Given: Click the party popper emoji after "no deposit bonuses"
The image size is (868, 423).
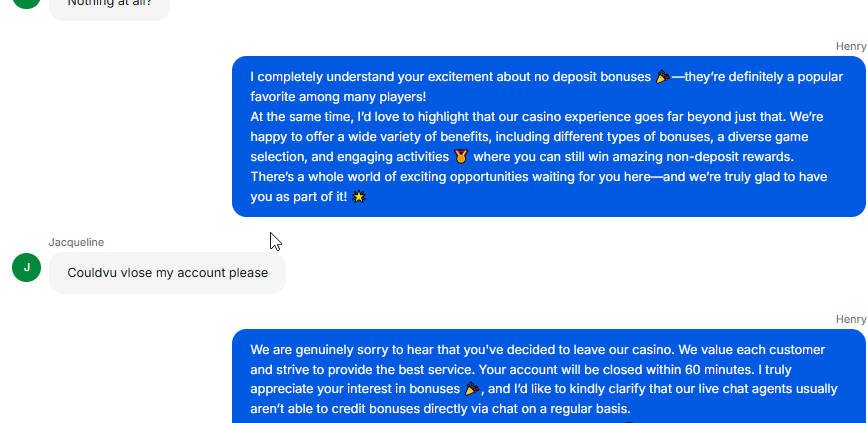Looking at the screenshot, I should click(x=662, y=77).
